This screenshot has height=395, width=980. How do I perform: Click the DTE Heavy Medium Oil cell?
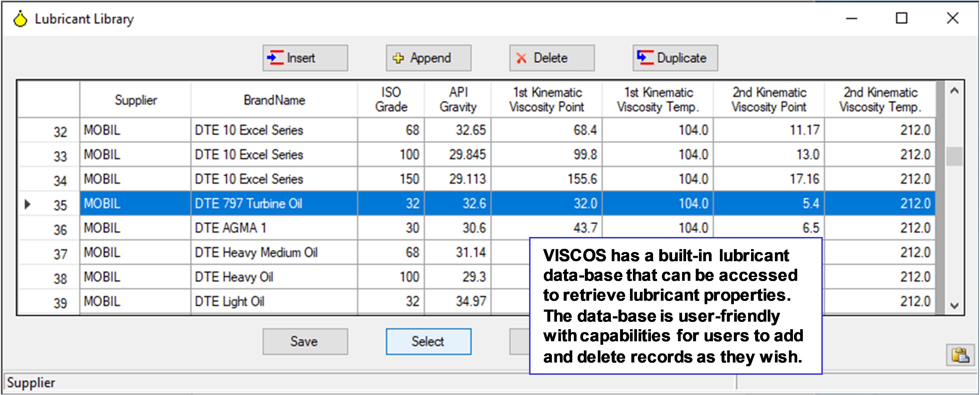pos(274,253)
